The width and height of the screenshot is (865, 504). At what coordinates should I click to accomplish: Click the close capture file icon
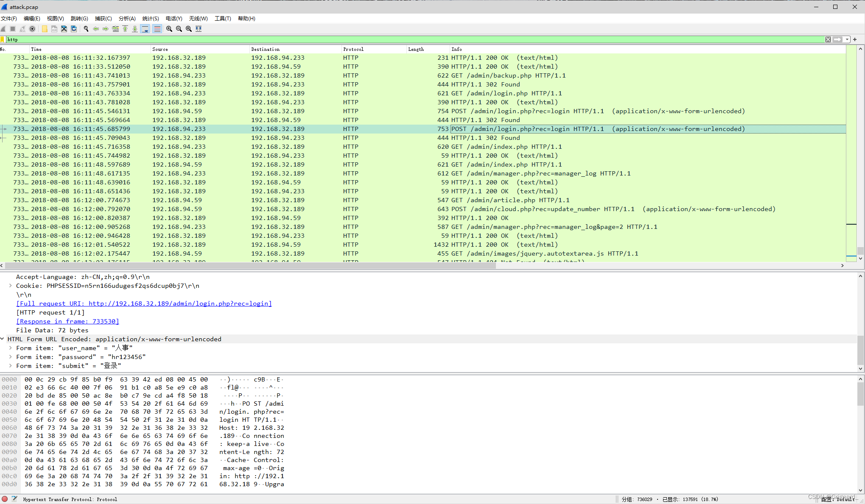[x=64, y=29]
